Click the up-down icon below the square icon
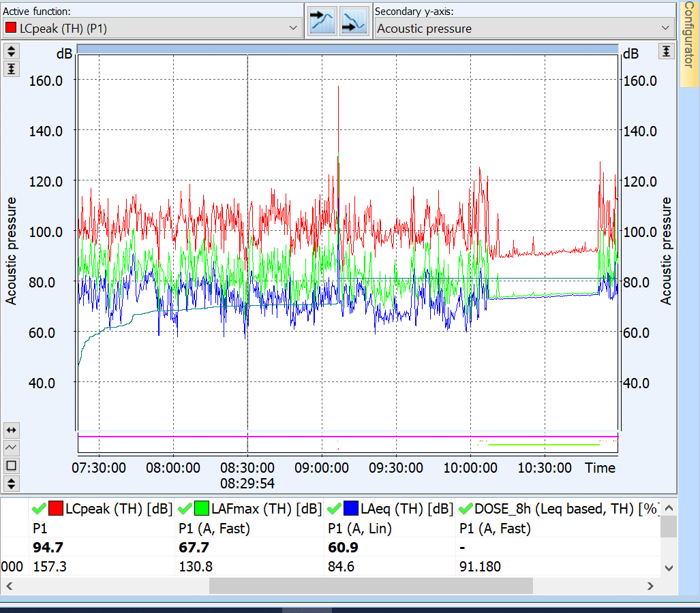Screen dimensions: 700x613 pos(12,483)
